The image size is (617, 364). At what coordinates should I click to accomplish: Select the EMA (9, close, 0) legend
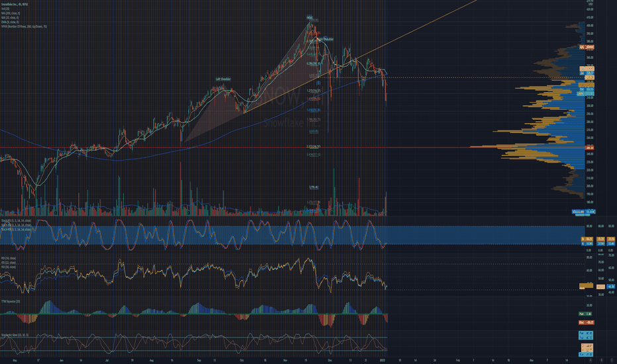10,22
